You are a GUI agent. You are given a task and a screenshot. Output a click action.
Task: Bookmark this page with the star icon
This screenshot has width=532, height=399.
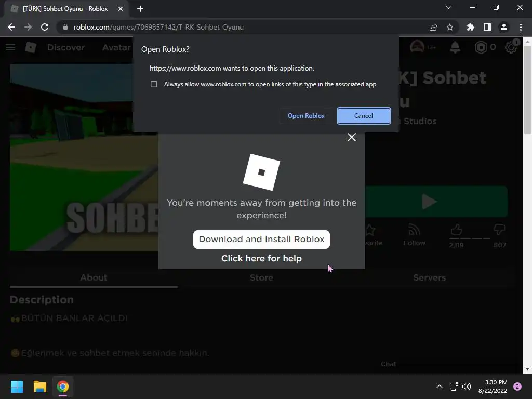449,27
